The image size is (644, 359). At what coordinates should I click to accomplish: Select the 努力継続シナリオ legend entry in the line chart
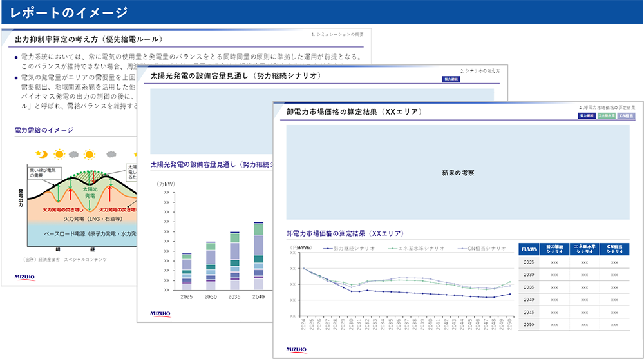349,248
